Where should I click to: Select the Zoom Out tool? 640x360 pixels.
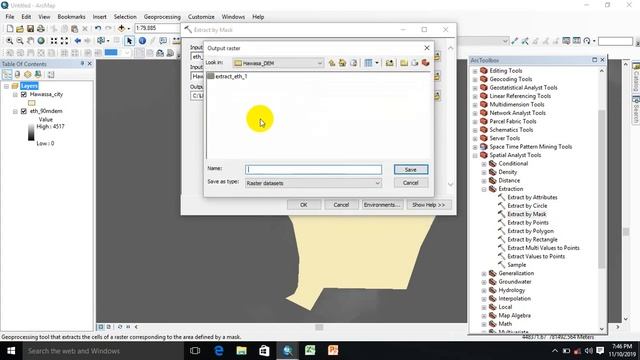[x=20, y=41]
